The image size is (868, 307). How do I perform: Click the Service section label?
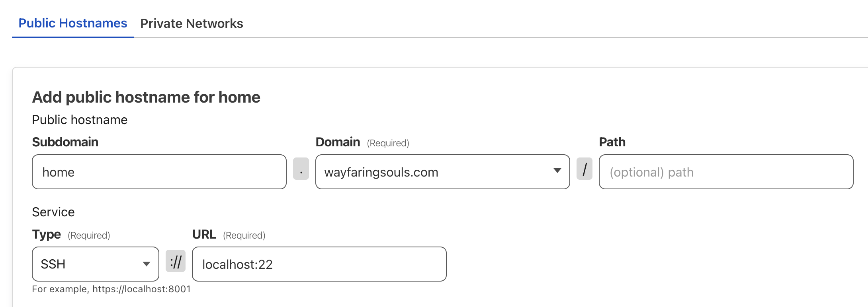tap(53, 212)
